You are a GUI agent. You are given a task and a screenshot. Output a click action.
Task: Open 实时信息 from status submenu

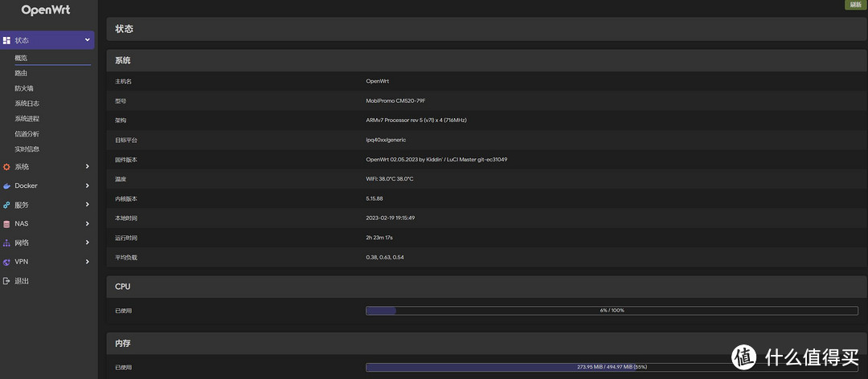coord(27,149)
